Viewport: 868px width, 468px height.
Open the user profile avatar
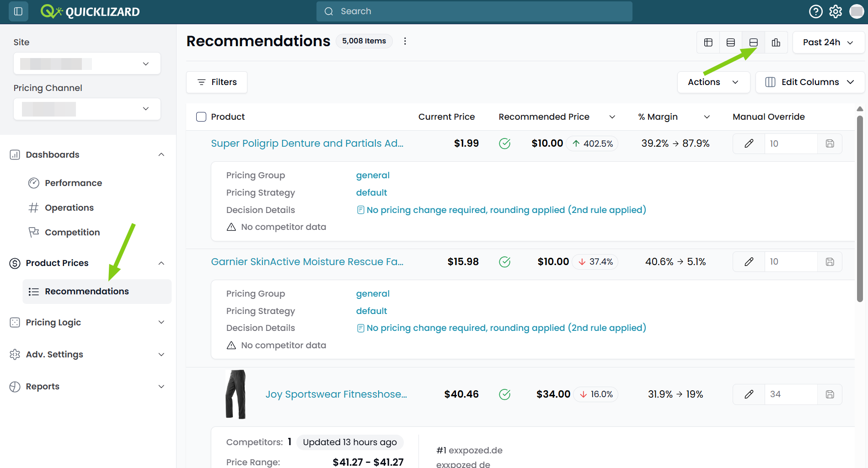(857, 11)
